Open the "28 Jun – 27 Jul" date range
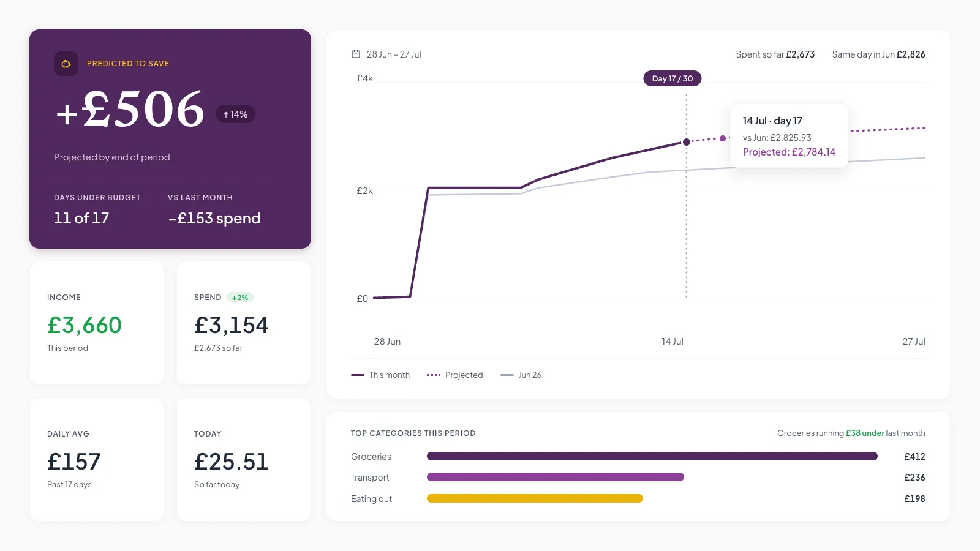 coord(394,54)
